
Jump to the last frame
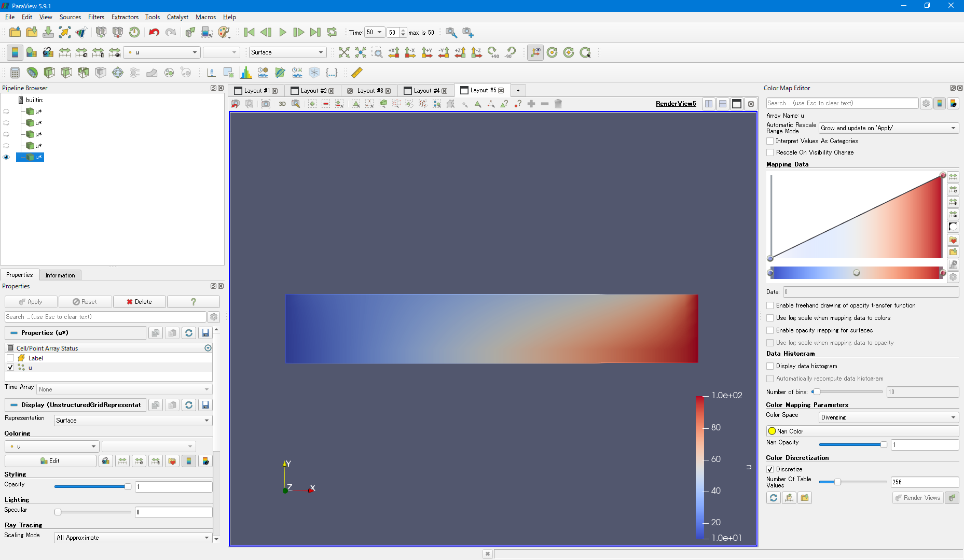click(x=315, y=32)
